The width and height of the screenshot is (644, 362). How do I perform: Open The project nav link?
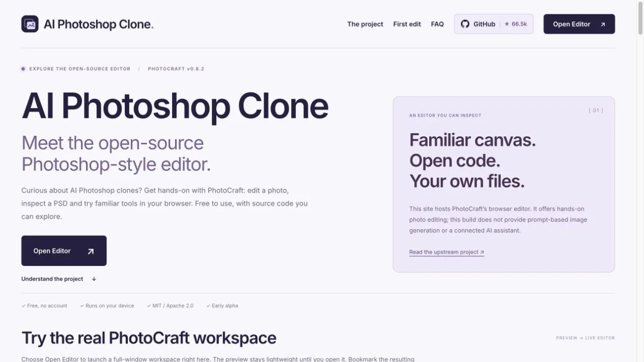click(365, 24)
